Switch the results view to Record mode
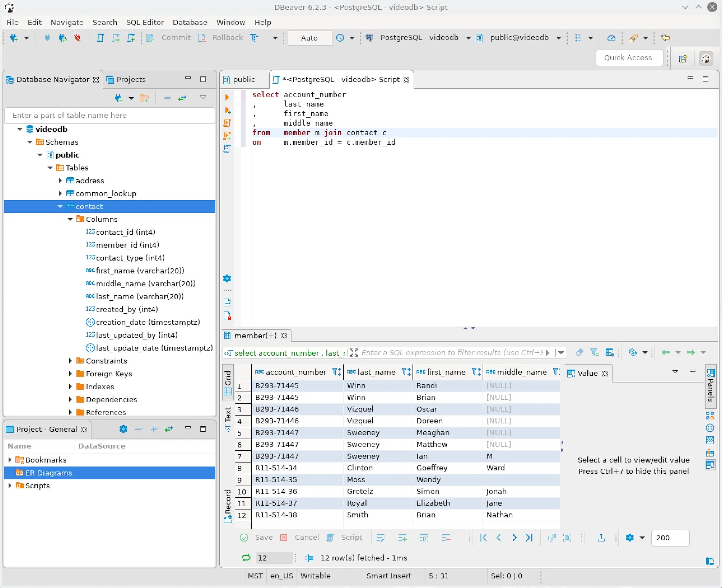 pos(228,505)
